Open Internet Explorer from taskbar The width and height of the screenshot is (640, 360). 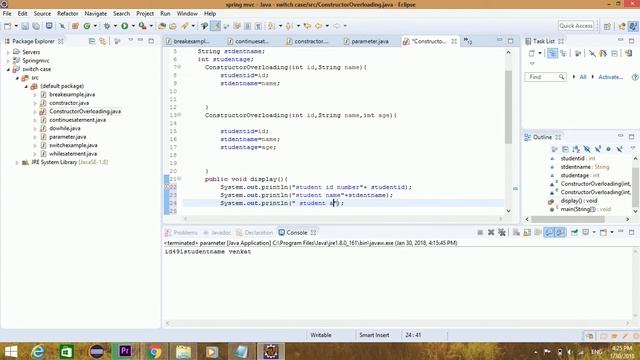38,351
